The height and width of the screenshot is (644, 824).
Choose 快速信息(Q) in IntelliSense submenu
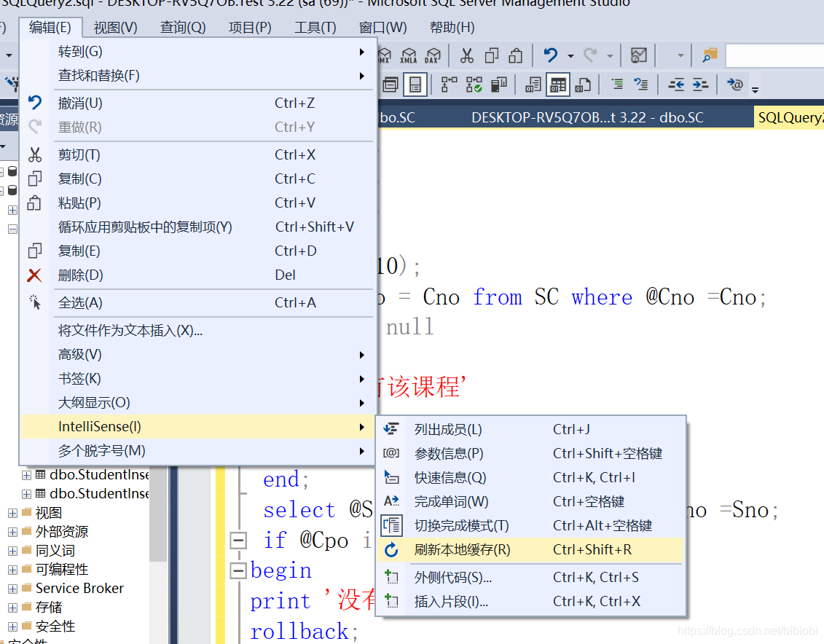[531, 477]
